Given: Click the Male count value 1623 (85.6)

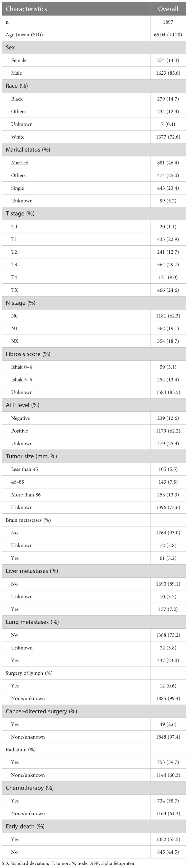Looking at the screenshot, I should (168, 73).
